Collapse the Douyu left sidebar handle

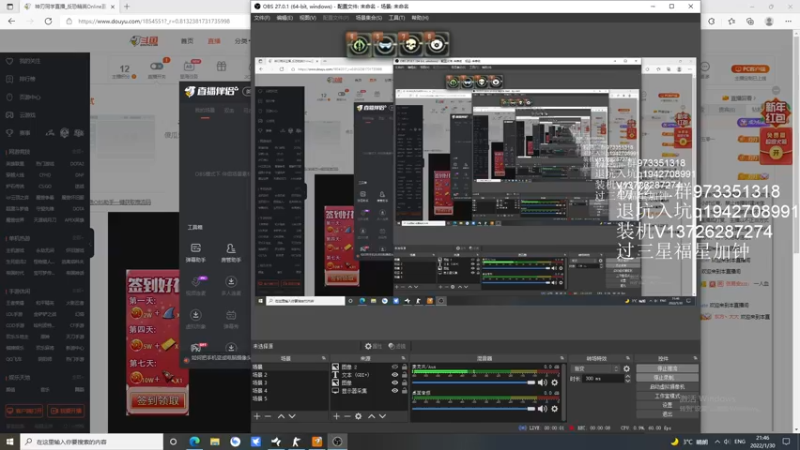tap(92, 243)
